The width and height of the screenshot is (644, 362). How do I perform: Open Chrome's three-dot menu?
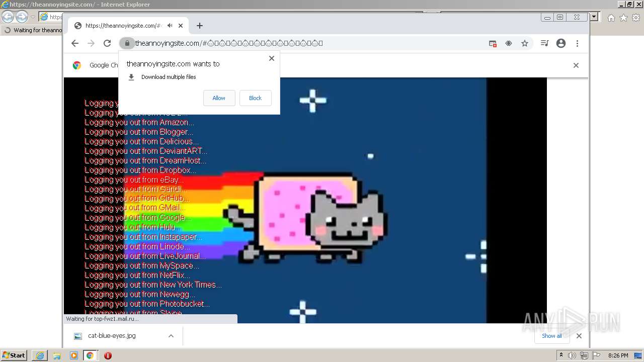[577, 44]
